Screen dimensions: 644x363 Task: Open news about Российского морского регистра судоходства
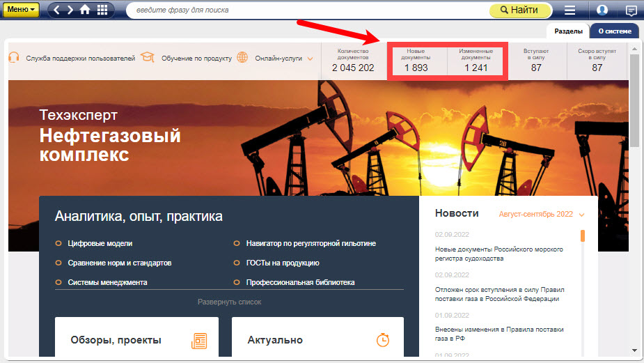tap(499, 254)
